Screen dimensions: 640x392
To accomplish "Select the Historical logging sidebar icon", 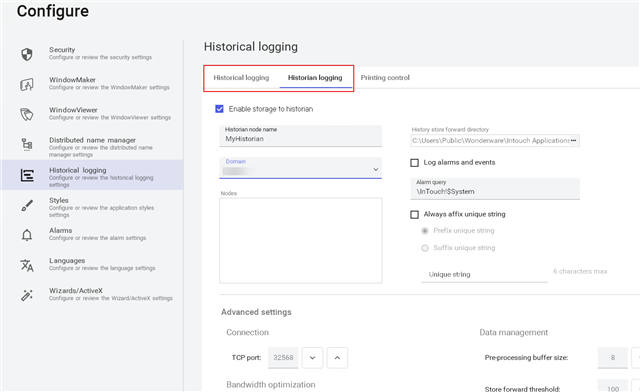I will pos(27,176).
